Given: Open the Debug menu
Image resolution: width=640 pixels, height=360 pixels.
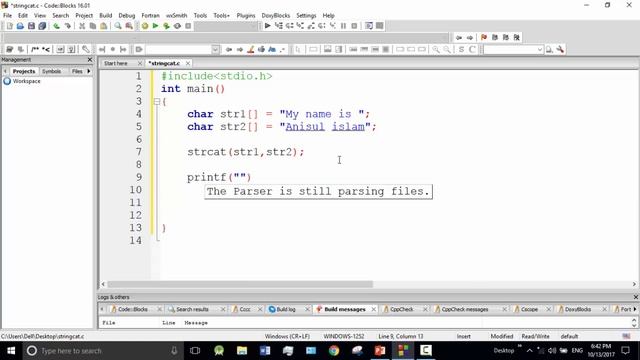Looking at the screenshot, I should pyautogui.click(x=127, y=16).
